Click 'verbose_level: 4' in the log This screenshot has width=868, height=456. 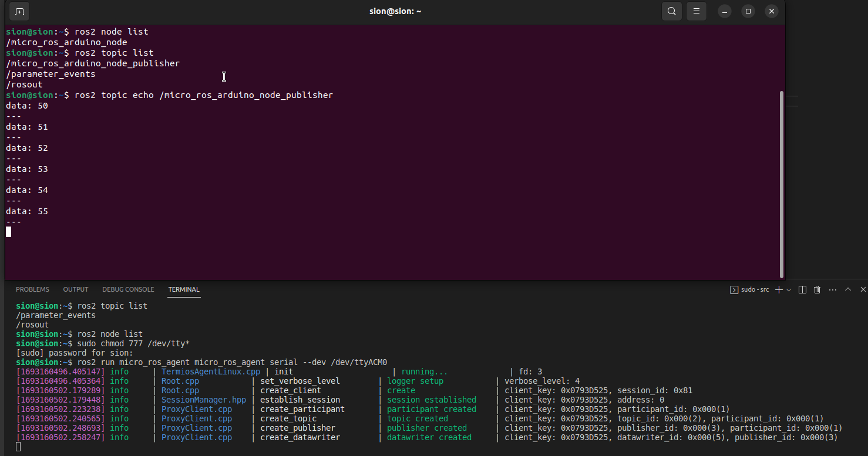[x=542, y=381]
